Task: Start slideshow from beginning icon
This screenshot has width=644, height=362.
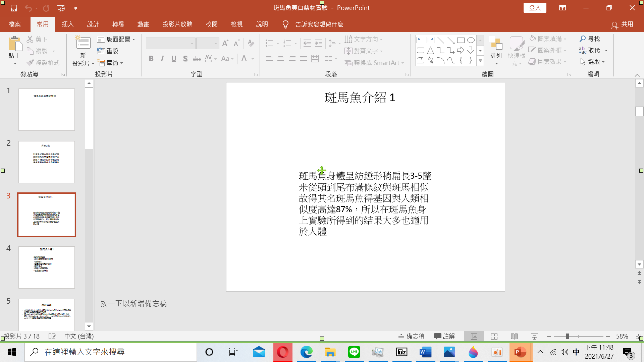Action: click(x=61, y=8)
